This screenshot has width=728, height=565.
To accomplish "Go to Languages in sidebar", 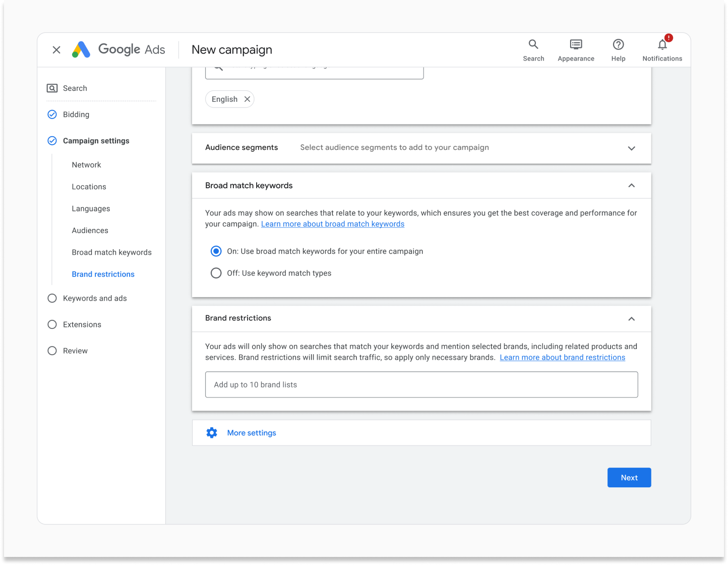I will coord(91,209).
